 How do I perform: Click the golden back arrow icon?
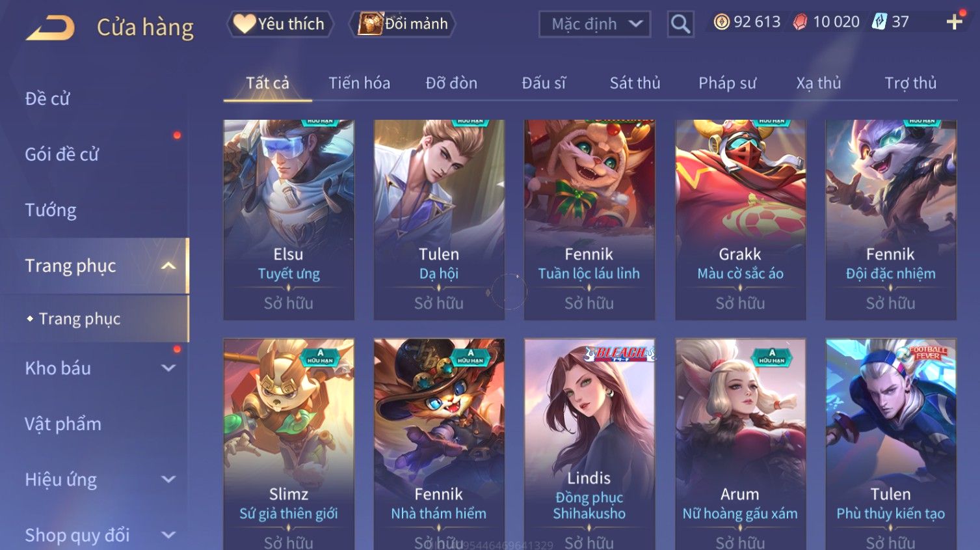click(x=50, y=28)
